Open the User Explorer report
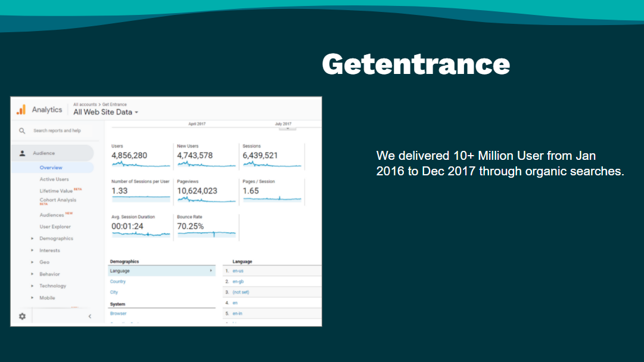The height and width of the screenshot is (362, 644). (x=55, y=226)
